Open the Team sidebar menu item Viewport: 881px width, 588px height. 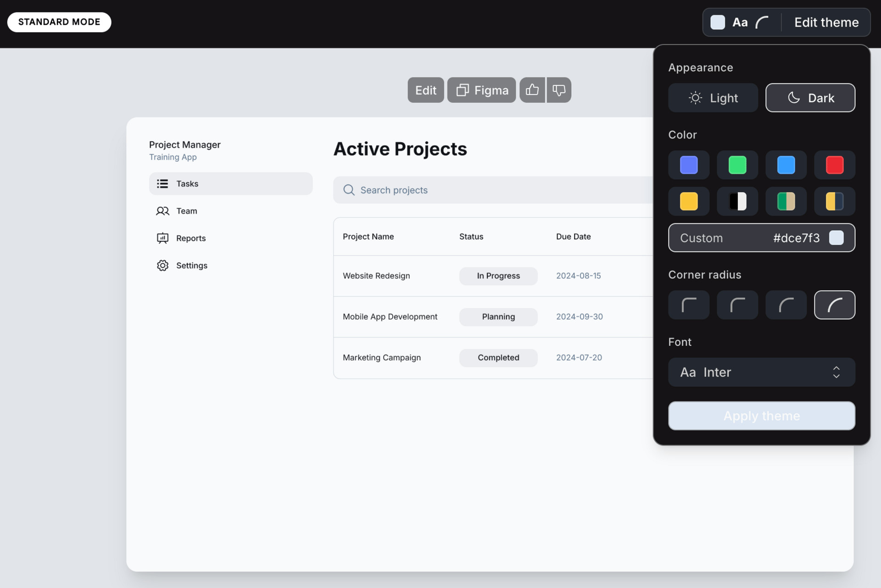187,211
